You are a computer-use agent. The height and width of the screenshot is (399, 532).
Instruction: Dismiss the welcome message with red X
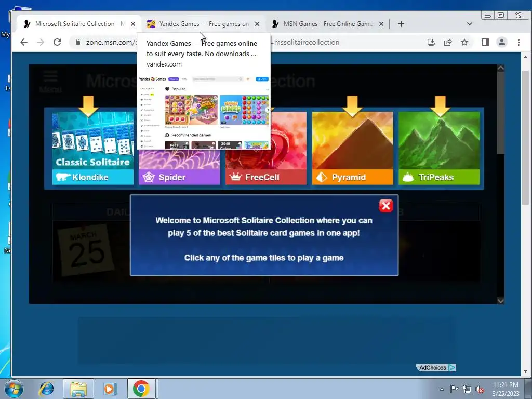[386, 206]
